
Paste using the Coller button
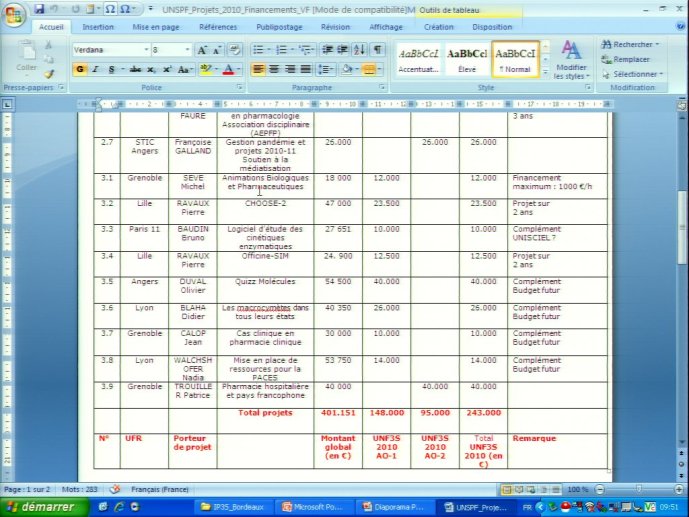click(x=26, y=56)
